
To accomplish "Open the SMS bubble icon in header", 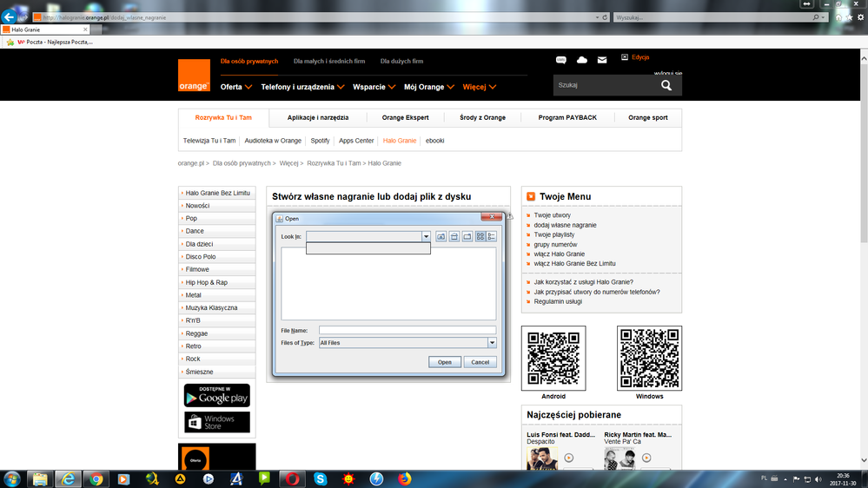I will [x=561, y=60].
